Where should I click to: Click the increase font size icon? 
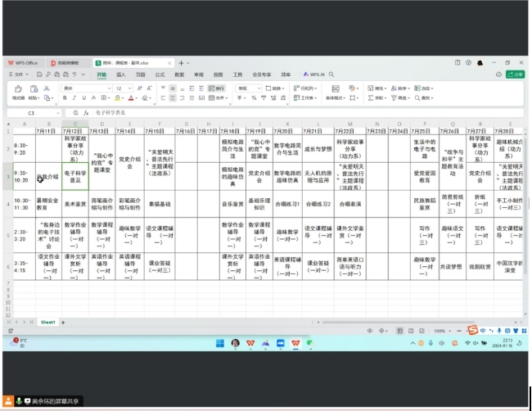point(138,88)
